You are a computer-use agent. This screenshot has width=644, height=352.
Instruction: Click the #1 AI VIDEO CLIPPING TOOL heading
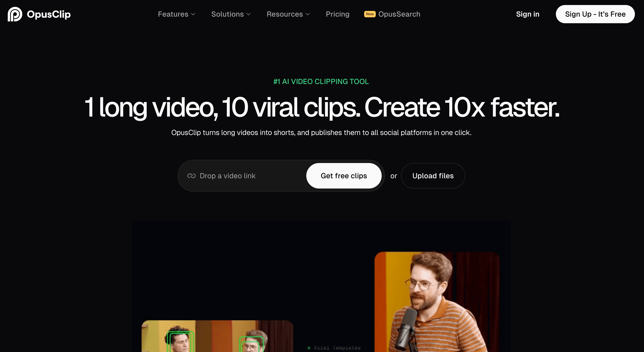(x=321, y=81)
